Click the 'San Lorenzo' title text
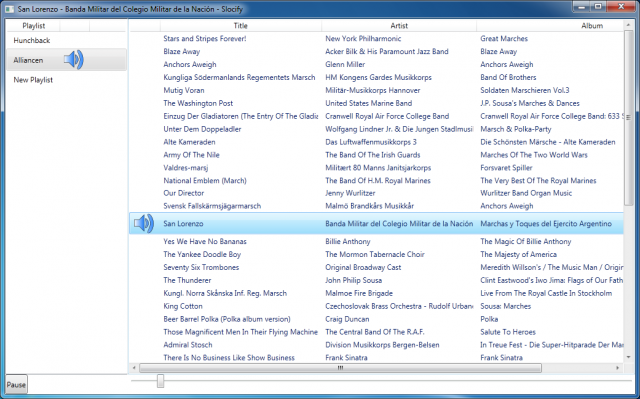 pyautogui.click(x=183, y=224)
